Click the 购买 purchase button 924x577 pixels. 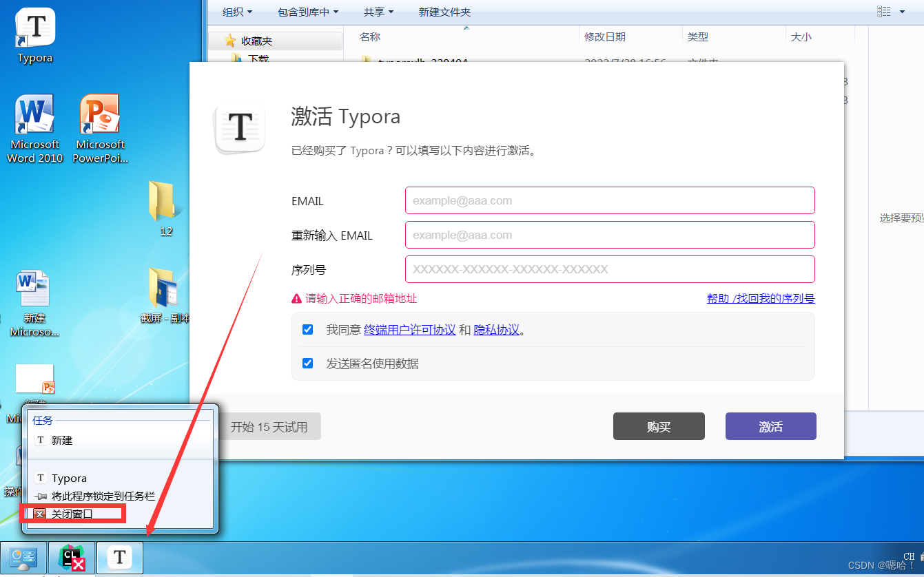pos(659,426)
